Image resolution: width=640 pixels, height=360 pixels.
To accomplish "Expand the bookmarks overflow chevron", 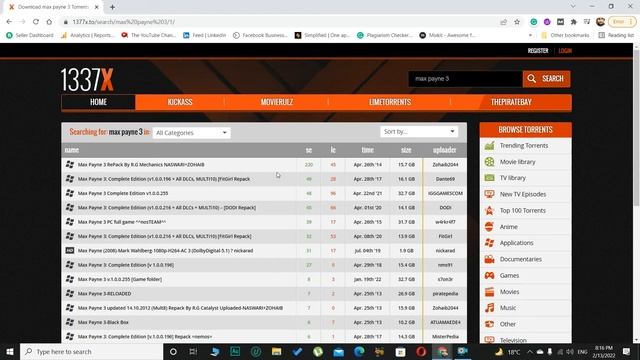I will [x=530, y=35].
